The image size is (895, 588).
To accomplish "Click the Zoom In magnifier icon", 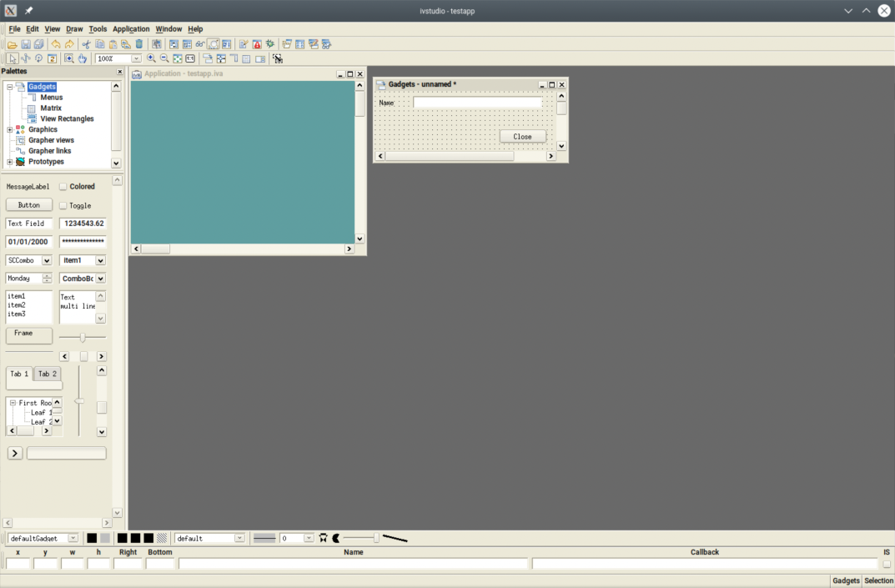I will pos(151,59).
